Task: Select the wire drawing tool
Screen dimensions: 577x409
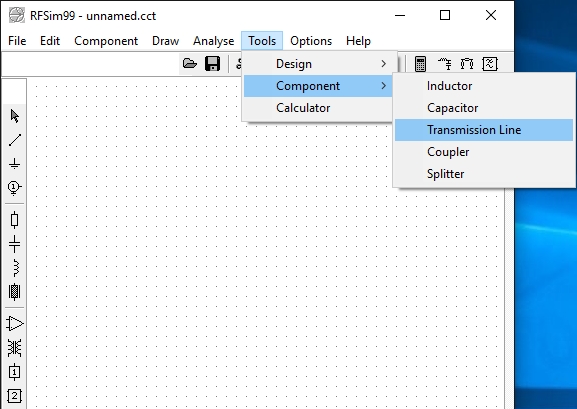Action: tap(15, 140)
